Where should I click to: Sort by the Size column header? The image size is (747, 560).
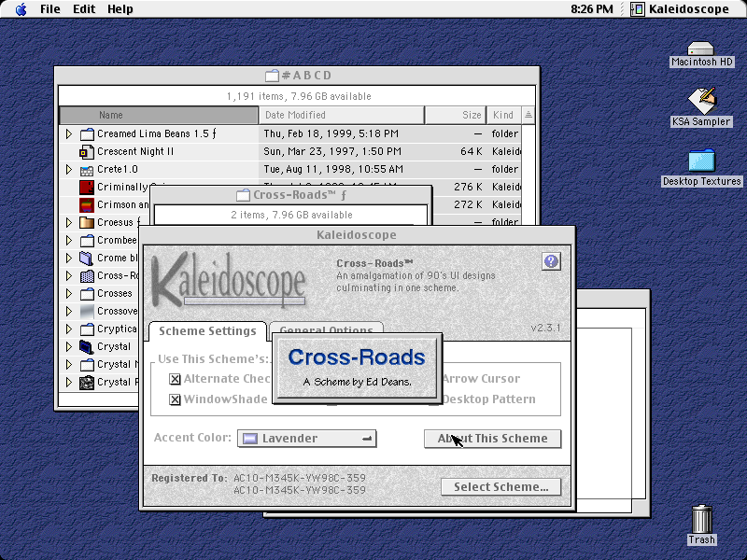(455, 115)
